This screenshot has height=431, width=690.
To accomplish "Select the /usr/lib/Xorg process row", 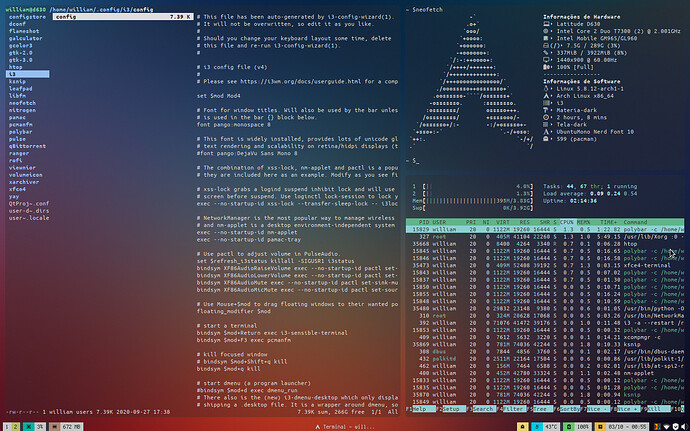I will 545,237.
